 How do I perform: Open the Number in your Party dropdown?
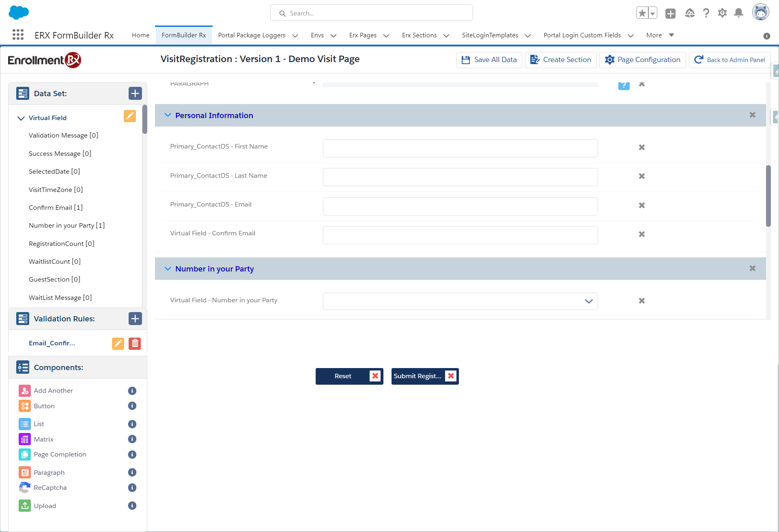pos(460,301)
